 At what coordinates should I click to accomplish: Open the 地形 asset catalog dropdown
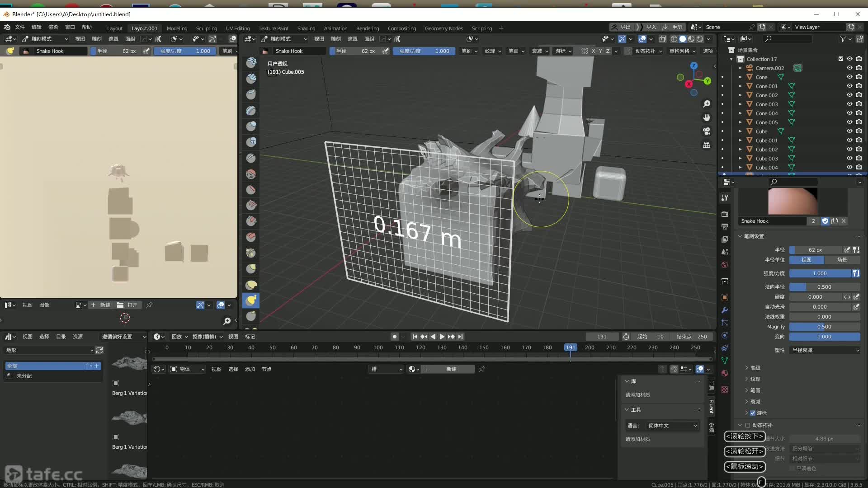click(x=49, y=350)
